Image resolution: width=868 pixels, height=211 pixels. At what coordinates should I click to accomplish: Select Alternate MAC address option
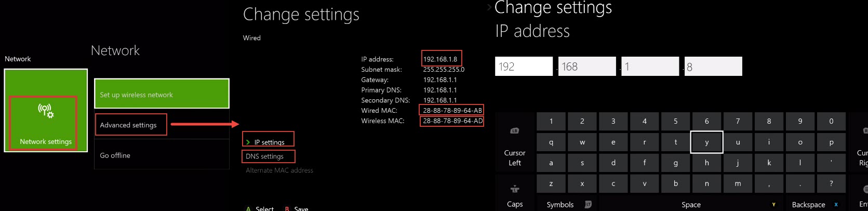tap(279, 170)
